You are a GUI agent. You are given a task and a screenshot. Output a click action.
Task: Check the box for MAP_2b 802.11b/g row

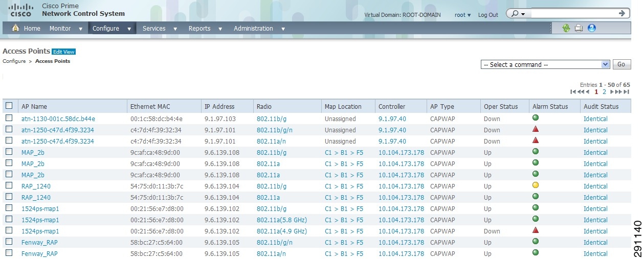click(x=9, y=152)
